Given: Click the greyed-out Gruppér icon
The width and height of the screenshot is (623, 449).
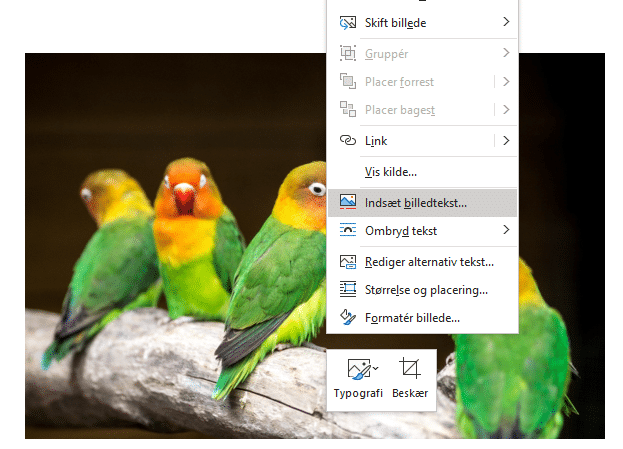Looking at the screenshot, I should click(x=348, y=53).
